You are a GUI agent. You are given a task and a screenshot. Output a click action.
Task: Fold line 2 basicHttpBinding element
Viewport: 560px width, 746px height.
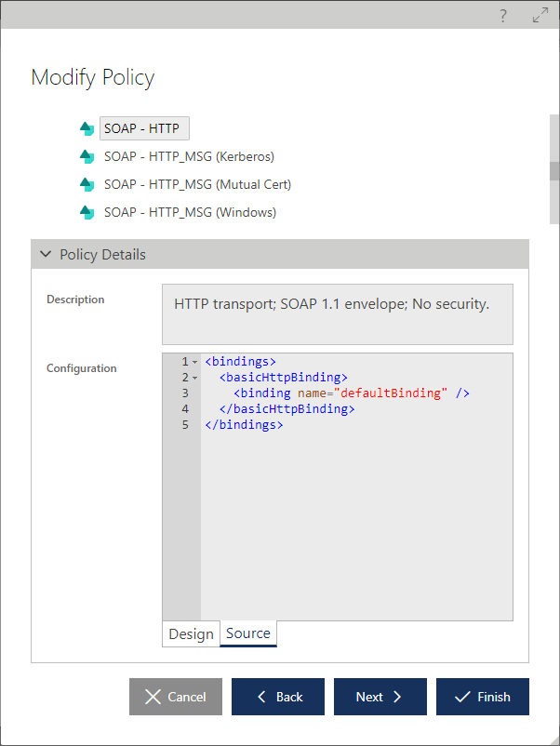pos(194,378)
